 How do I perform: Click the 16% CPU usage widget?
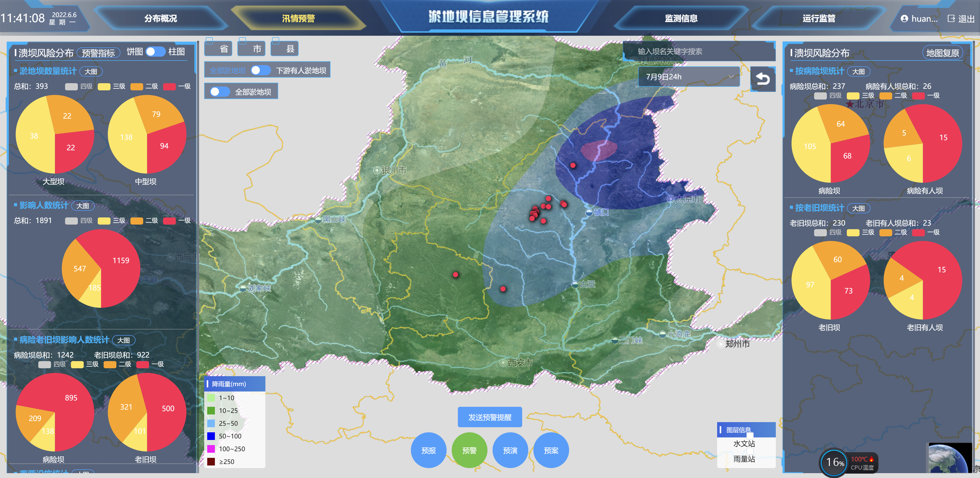834,462
